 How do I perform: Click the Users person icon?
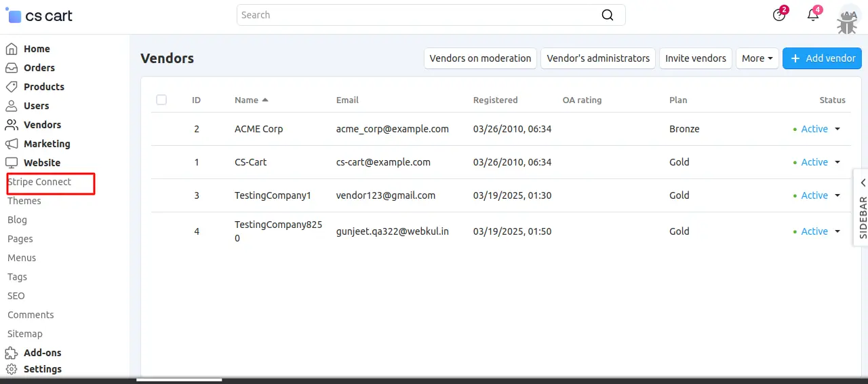(12, 106)
